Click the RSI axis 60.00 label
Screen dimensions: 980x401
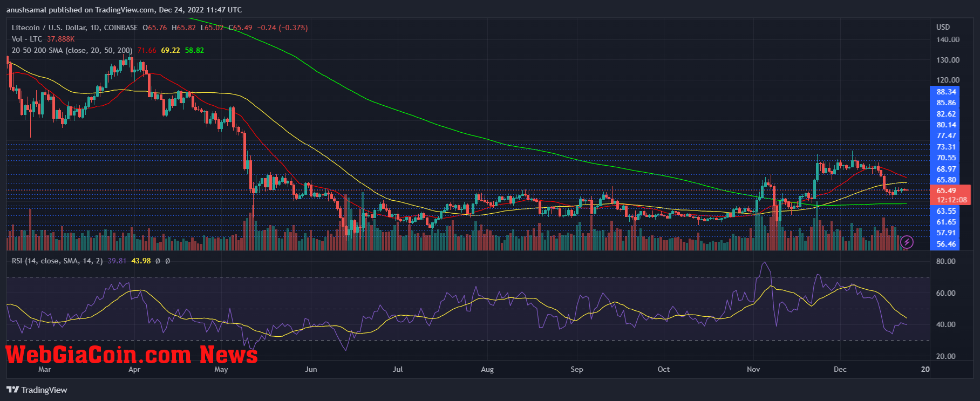coord(946,293)
